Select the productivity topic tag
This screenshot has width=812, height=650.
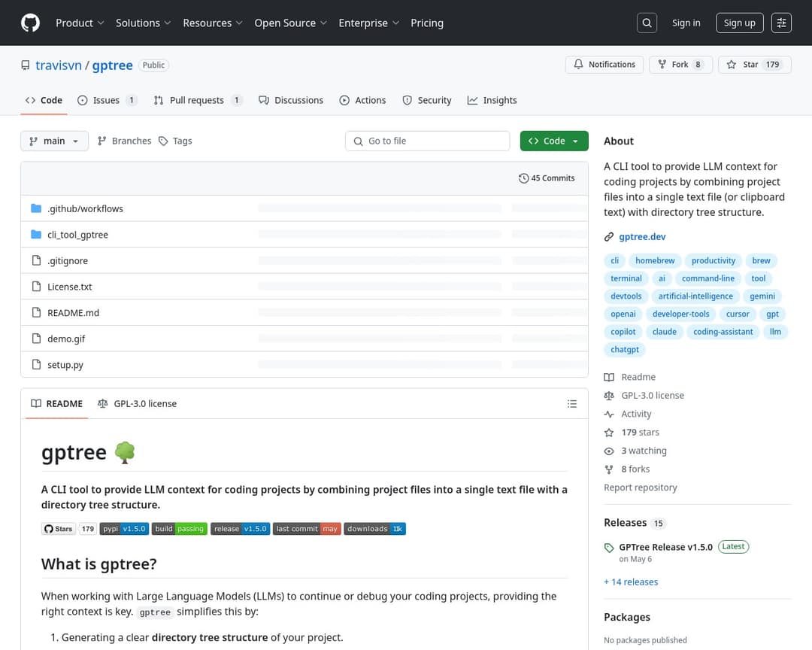click(713, 261)
